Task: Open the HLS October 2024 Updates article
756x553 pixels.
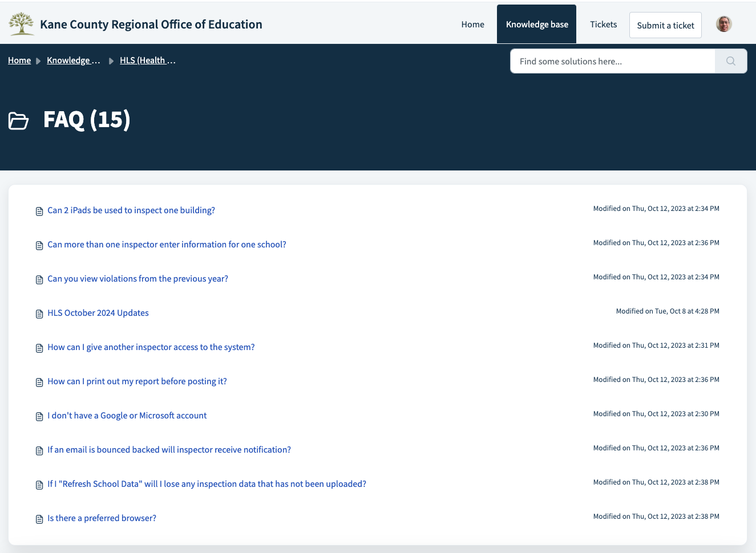Action: pos(98,313)
